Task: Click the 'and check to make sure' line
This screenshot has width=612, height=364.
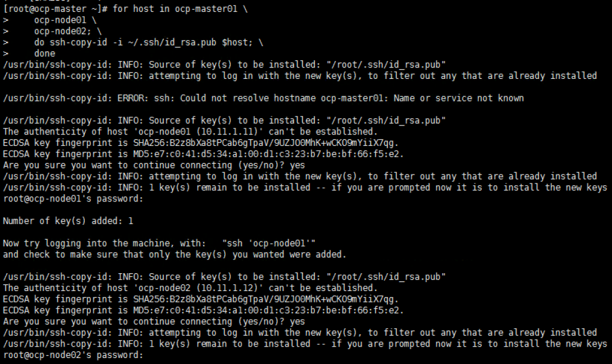Action: pyautogui.click(x=175, y=255)
